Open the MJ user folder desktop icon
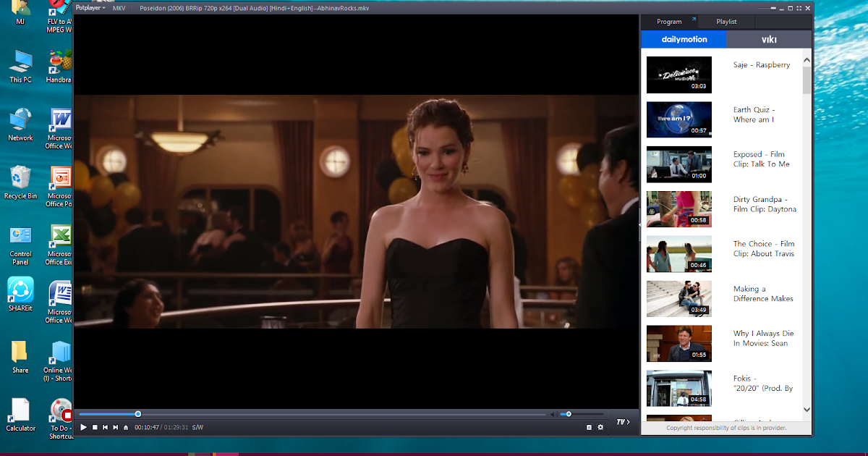868x456 pixels. (x=20, y=12)
